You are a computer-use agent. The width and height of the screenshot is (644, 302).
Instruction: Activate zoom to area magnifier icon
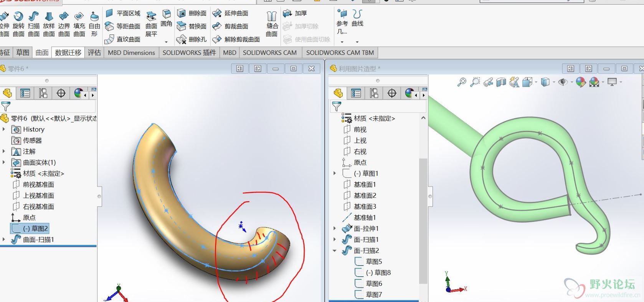[x=475, y=82]
